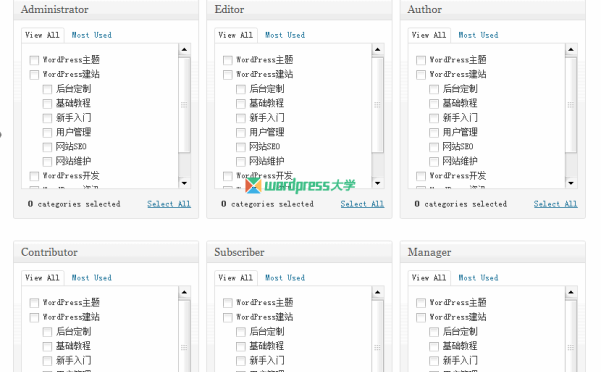Switch to View All tab under Editor
Viewport: 601px width, 372px height.
(x=236, y=35)
